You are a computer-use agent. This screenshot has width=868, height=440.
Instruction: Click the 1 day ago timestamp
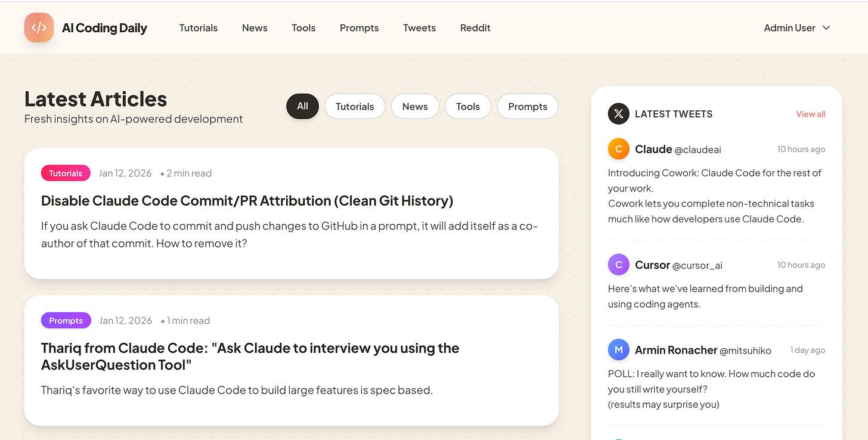click(808, 350)
